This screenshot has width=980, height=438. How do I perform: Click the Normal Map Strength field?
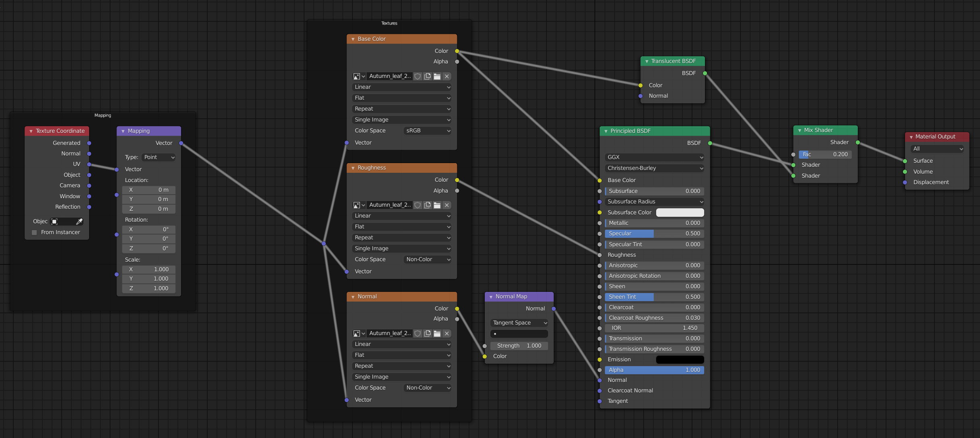[519, 346]
